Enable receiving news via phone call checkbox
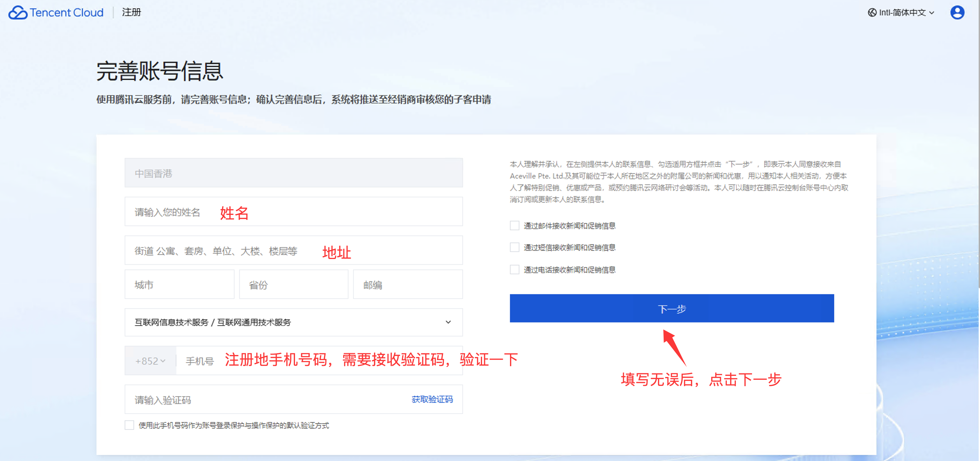Image resolution: width=980 pixels, height=461 pixels. coord(514,269)
